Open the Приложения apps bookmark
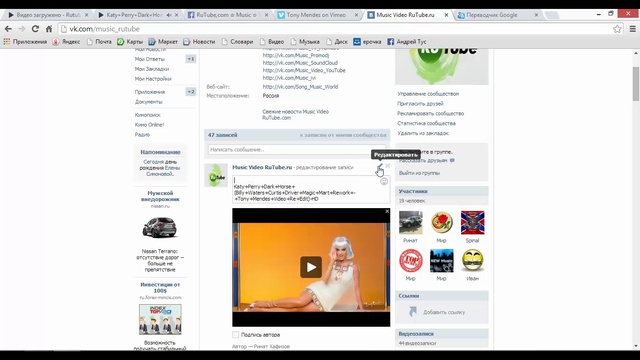The image size is (640, 360). pos(25,42)
